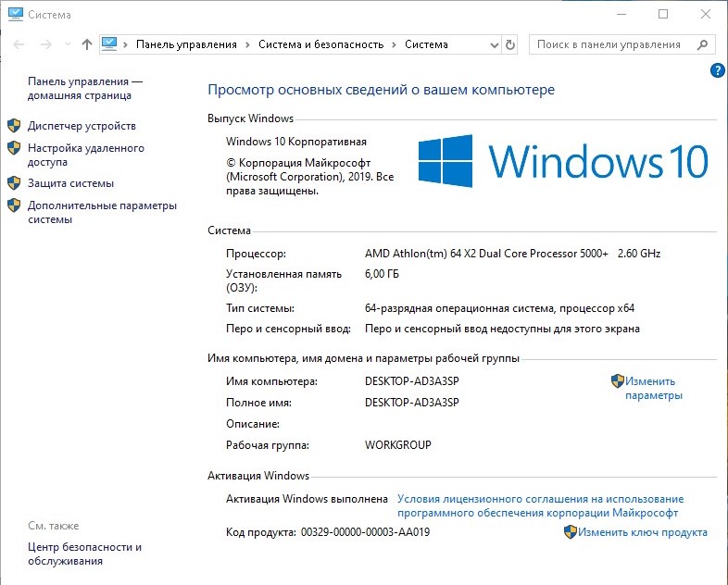
Task: Select Система breadcrumb item
Action: tap(426, 44)
